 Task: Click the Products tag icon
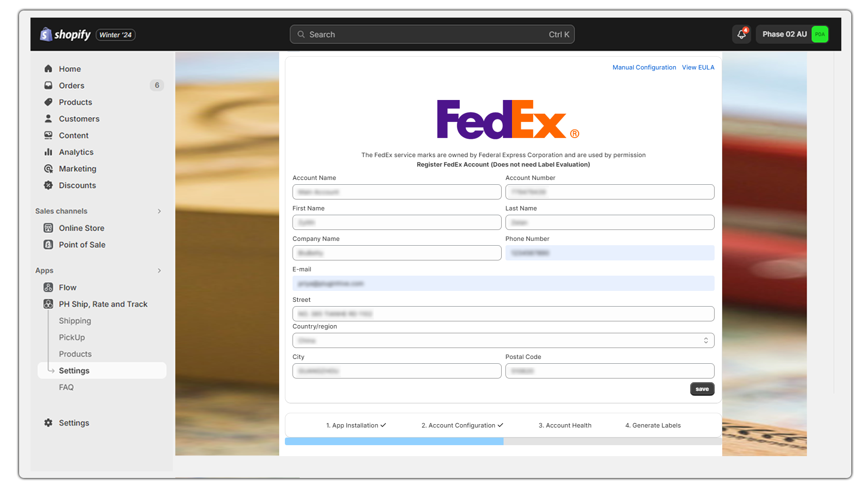(x=48, y=102)
